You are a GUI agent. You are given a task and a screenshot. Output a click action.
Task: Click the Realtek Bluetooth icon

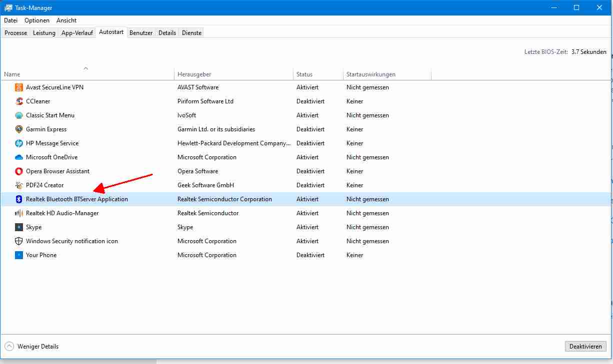point(19,199)
